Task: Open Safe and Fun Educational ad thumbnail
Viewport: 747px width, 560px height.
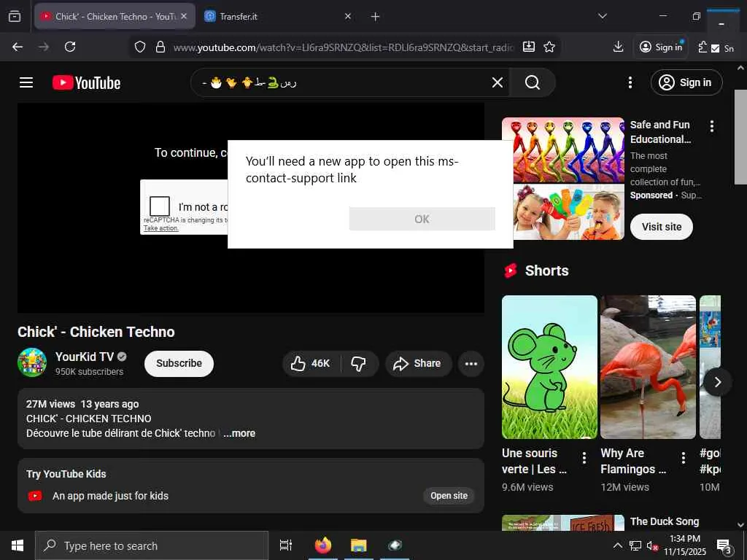Action: 563,179
